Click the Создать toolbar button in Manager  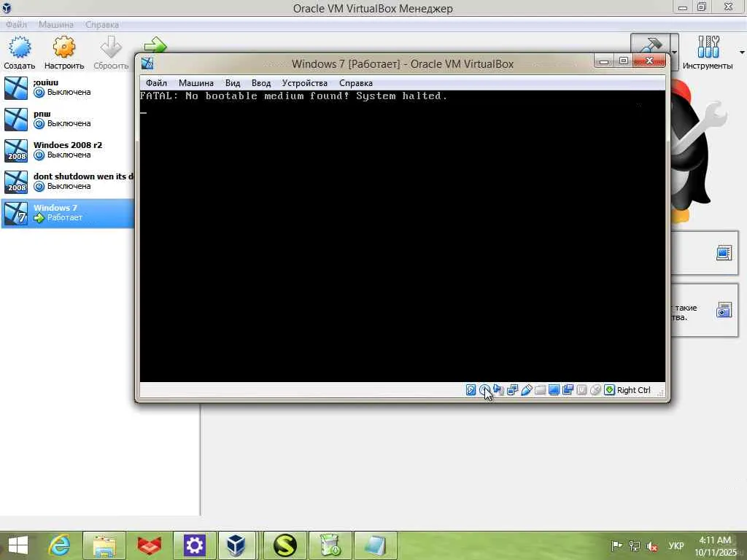click(x=20, y=53)
